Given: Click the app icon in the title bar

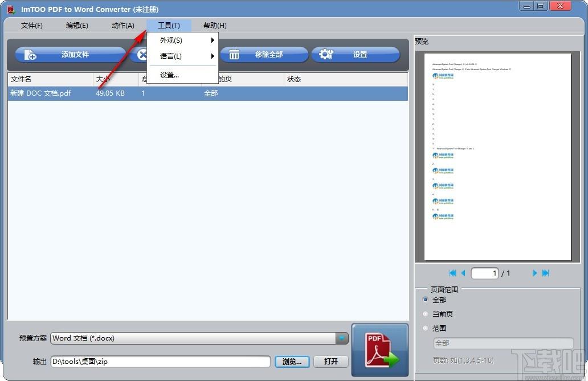Looking at the screenshot, I should coord(11,9).
